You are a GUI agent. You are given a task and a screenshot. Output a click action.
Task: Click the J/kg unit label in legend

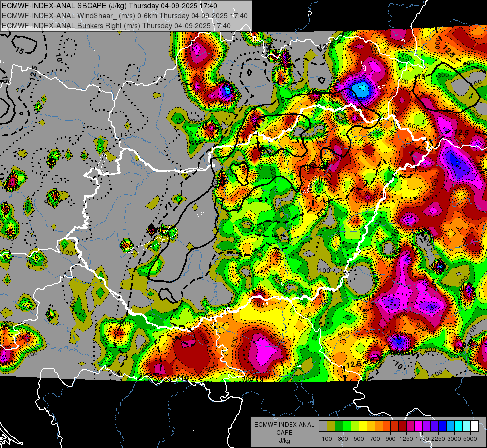pos(284,441)
